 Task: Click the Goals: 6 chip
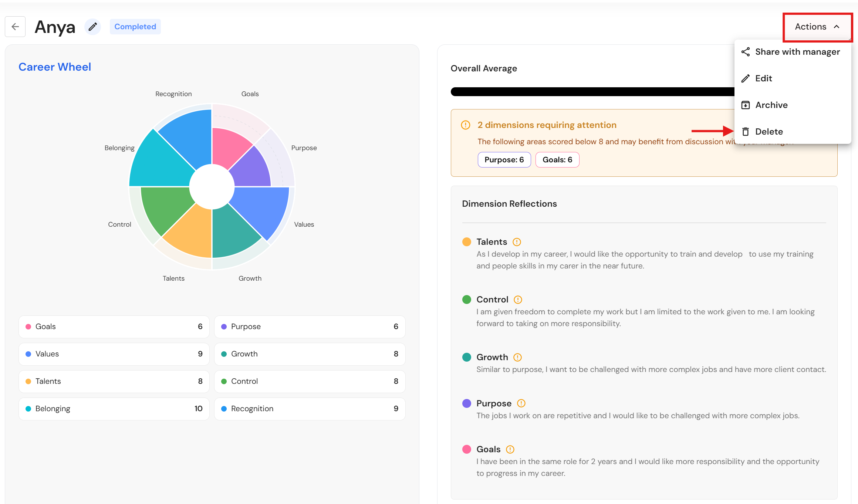557,160
